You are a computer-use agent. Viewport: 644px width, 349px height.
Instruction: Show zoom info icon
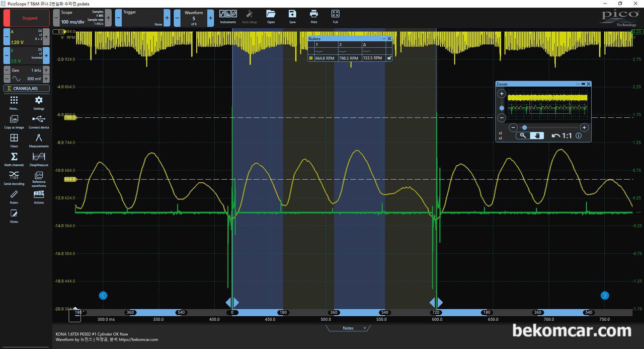579,135
